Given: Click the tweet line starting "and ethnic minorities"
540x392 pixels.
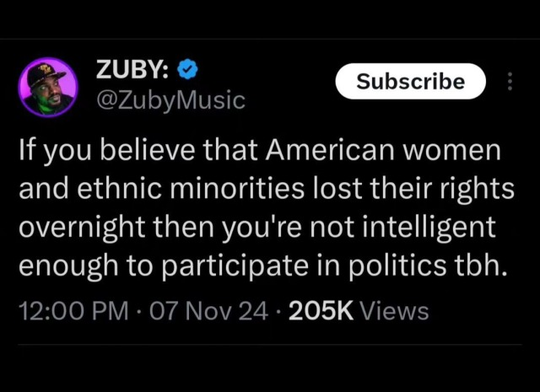Looking at the screenshot, I should click(x=266, y=190).
